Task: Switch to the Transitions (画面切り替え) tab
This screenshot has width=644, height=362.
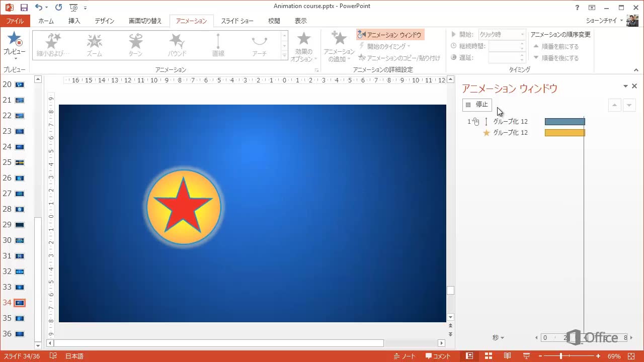Action: (145, 21)
